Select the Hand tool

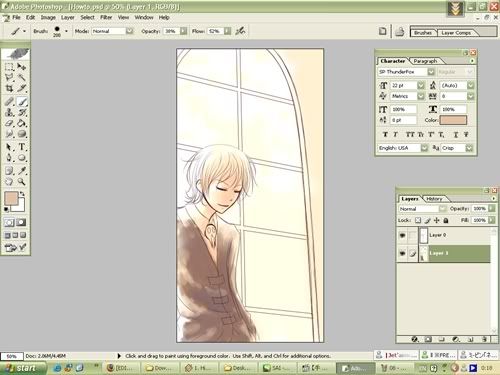tap(9, 182)
